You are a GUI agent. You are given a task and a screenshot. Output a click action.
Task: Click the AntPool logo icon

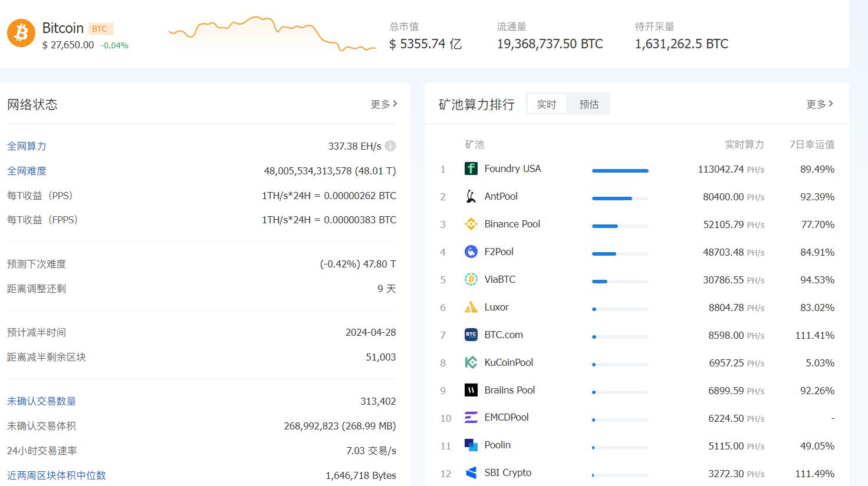click(x=471, y=197)
